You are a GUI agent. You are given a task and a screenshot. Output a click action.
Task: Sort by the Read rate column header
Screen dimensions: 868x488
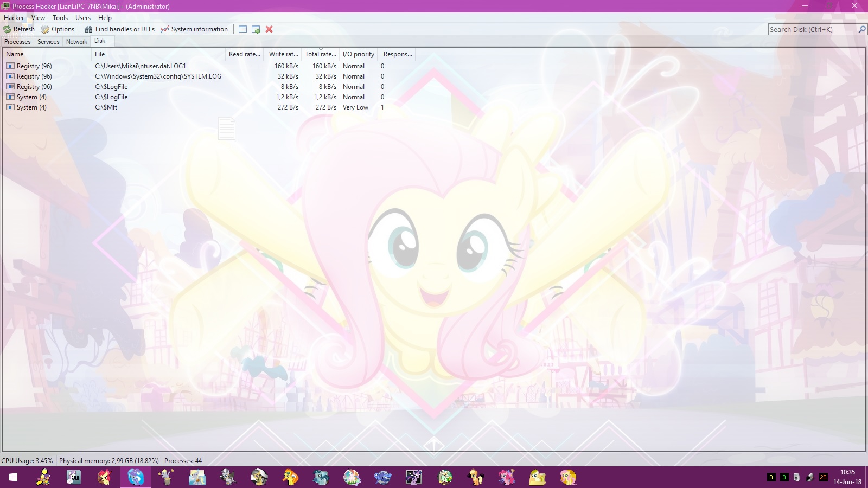(x=245, y=54)
